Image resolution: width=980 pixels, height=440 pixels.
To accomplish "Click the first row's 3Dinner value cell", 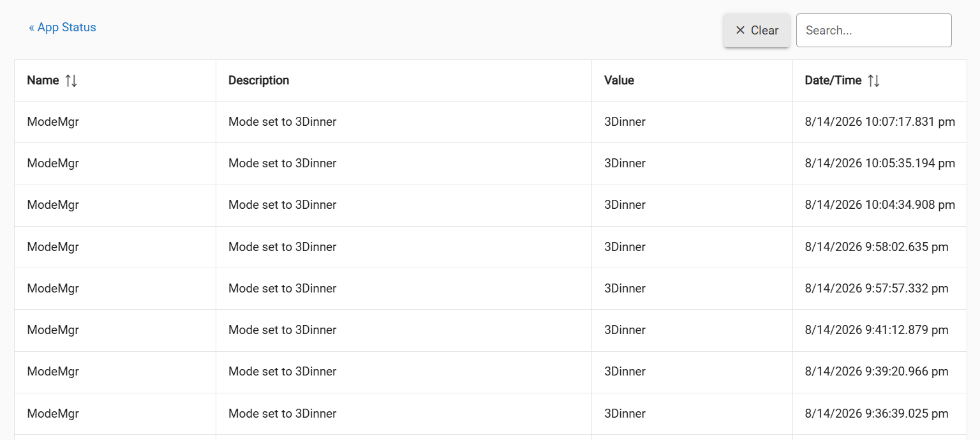I will 692,122.
